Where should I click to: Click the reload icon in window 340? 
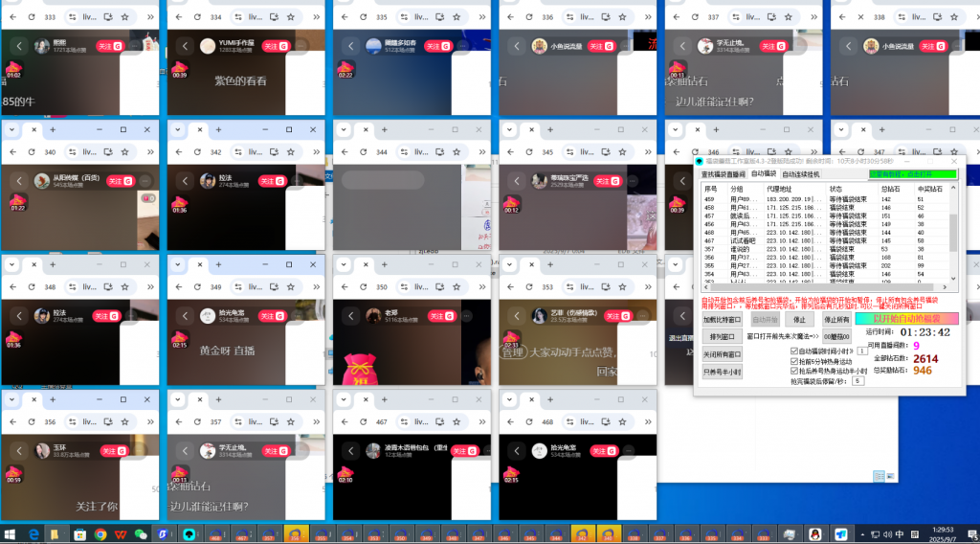click(x=30, y=151)
